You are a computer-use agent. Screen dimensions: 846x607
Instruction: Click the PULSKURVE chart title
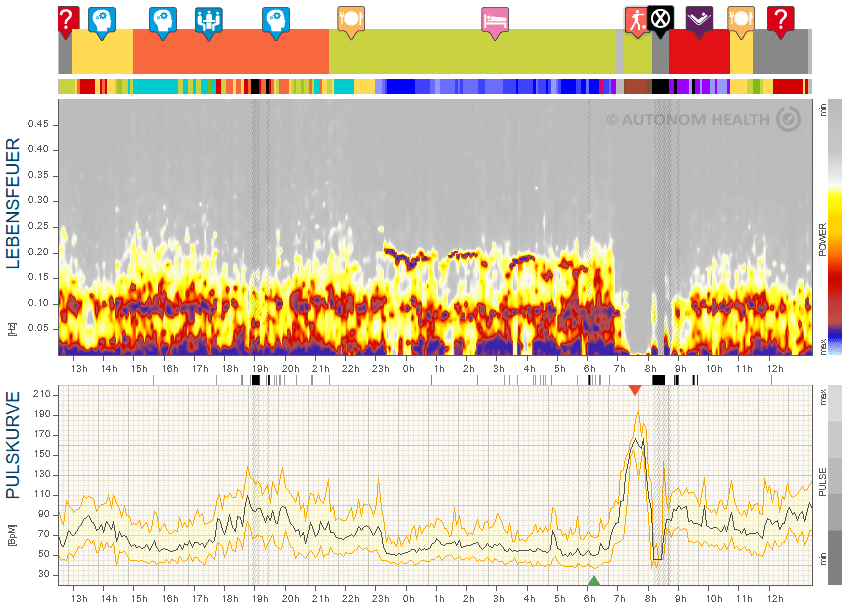coord(13,445)
